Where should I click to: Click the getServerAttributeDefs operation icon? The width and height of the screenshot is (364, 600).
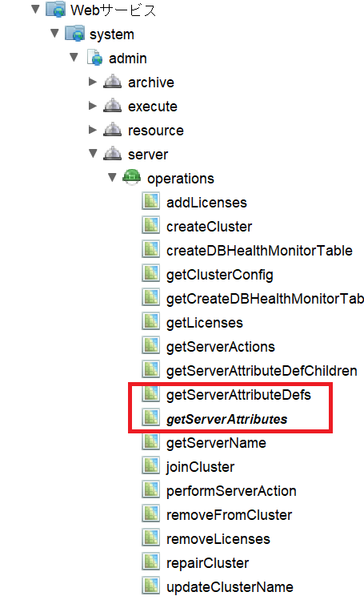tap(151, 394)
